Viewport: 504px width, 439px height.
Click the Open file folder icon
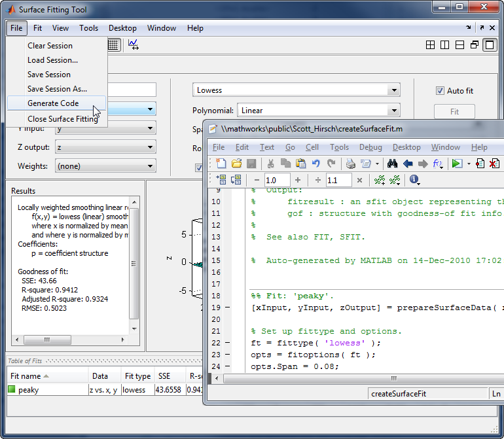[x=236, y=164]
